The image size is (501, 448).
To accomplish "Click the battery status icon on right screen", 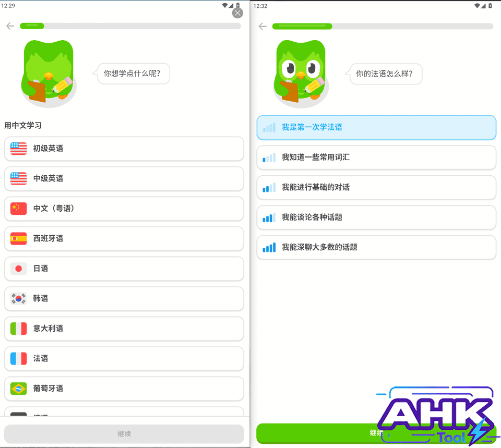I will pos(490,6).
